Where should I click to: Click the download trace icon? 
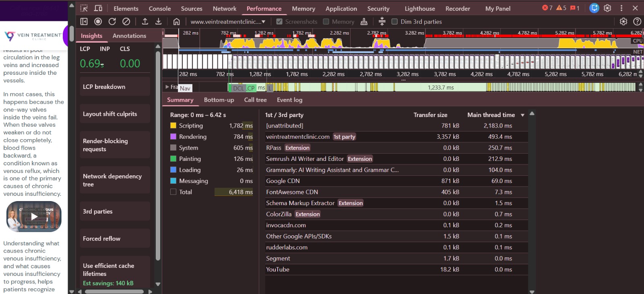point(159,22)
